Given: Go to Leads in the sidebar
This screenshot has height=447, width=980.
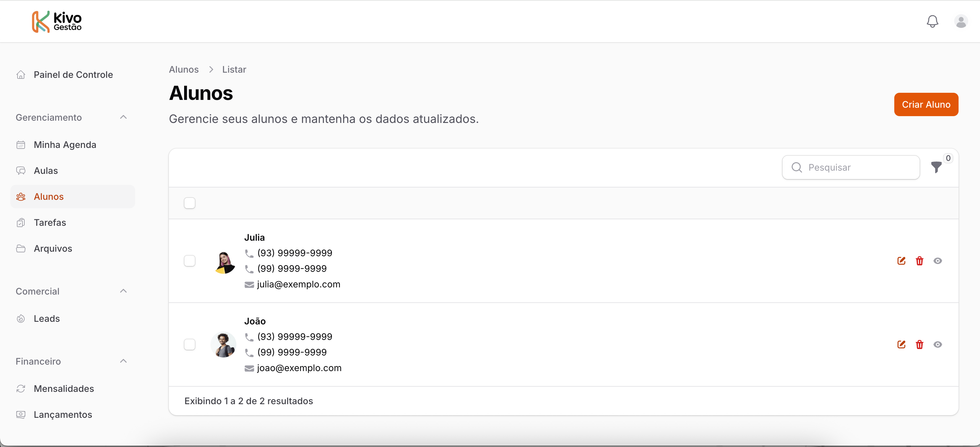Looking at the screenshot, I should (x=46, y=319).
